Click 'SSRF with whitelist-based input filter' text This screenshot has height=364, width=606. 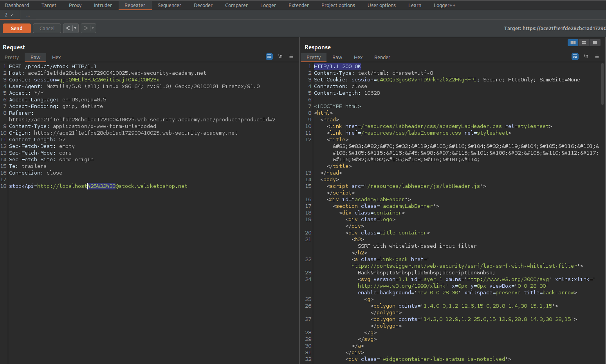417,246
